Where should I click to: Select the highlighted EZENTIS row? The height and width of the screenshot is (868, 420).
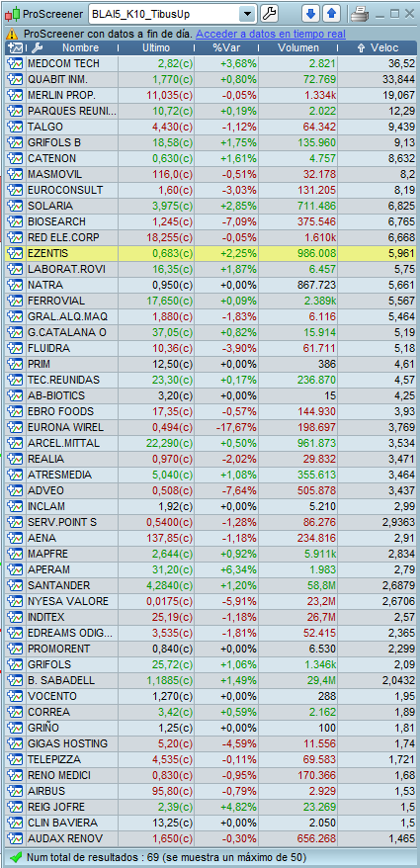(x=210, y=253)
